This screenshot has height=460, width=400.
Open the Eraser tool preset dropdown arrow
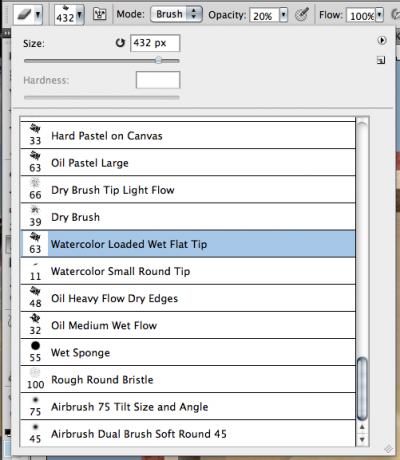(x=38, y=15)
